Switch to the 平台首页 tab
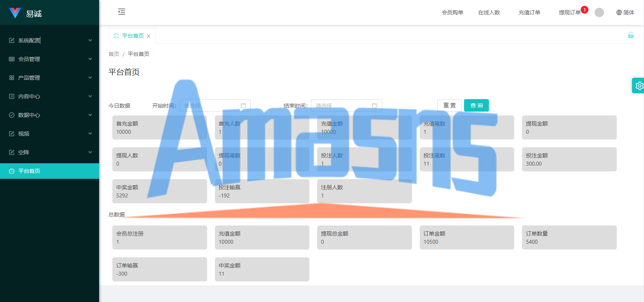 coord(133,36)
